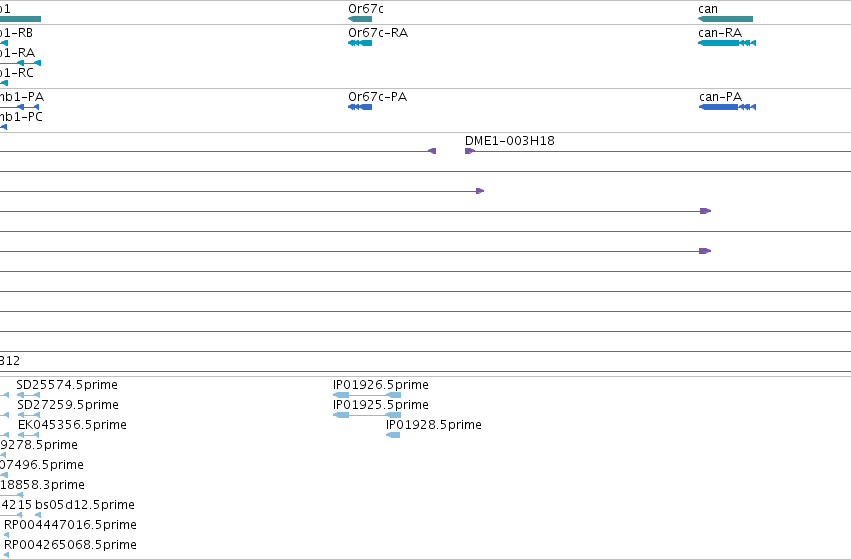Click the can-PA protein label
This screenshot has height=560, width=851.
click(720, 97)
